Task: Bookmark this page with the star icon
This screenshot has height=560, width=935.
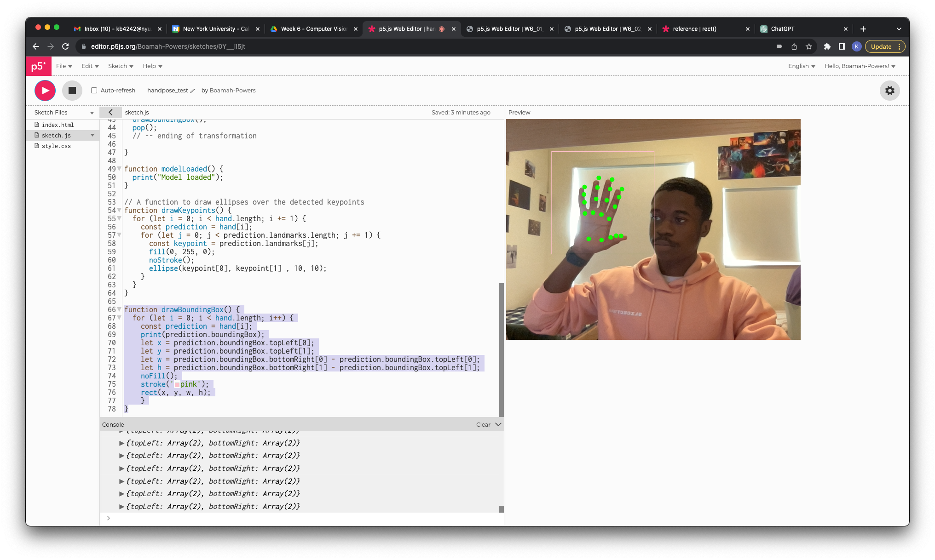Action: tap(809, 46)
